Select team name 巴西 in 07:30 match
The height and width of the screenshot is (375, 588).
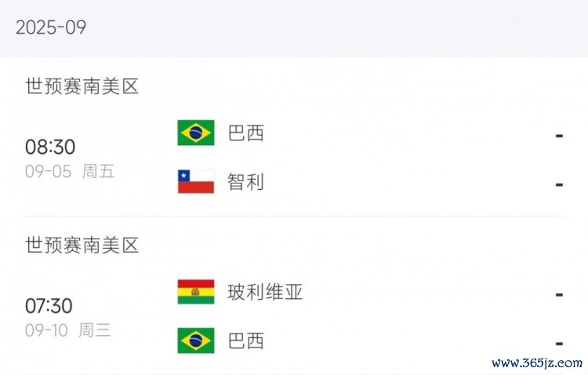click(246, 340)
